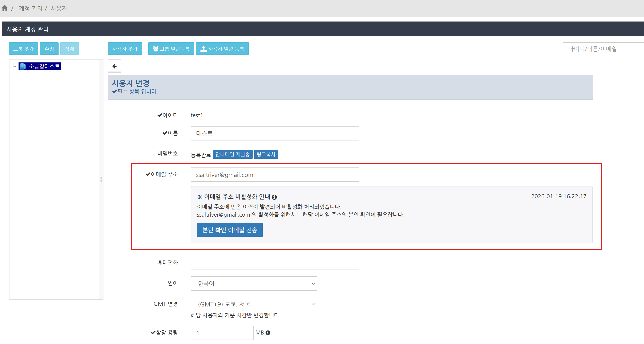
Task: Open the 언어 dropdown showing 한국어
Action: 253,283
